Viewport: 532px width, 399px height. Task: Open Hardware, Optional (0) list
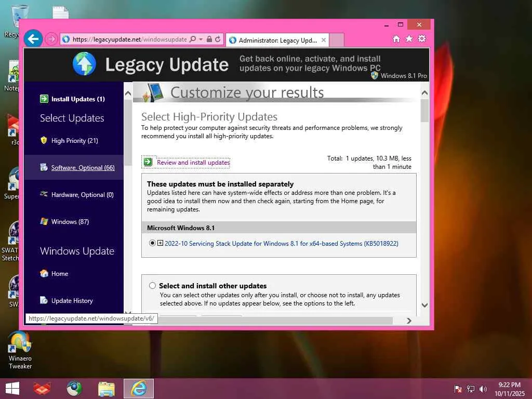click(83, 195)
